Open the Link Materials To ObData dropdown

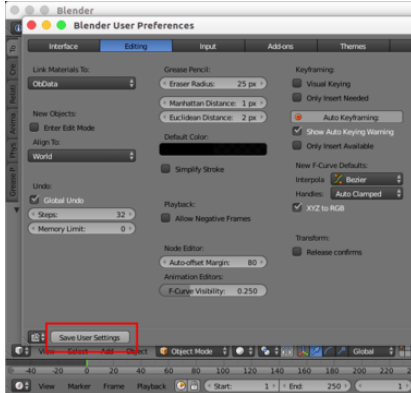click(82, 83)
